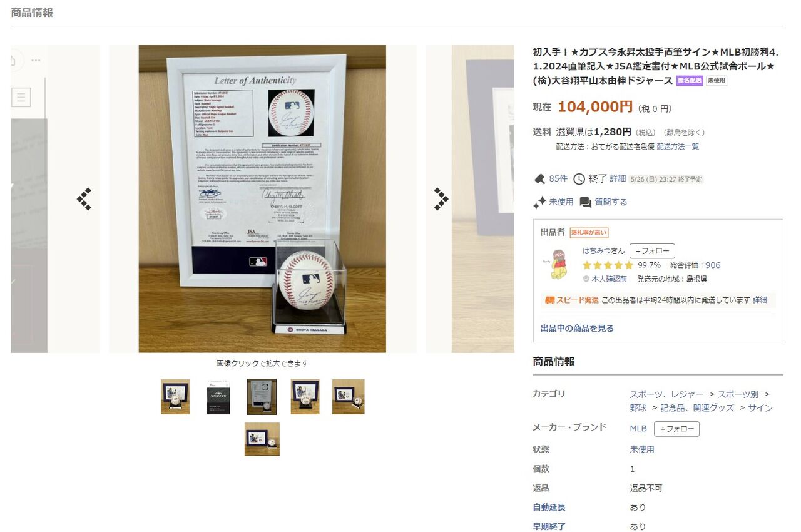Open 出品中の商品を見る link
801x532 pixels.
tap(577, 328)
